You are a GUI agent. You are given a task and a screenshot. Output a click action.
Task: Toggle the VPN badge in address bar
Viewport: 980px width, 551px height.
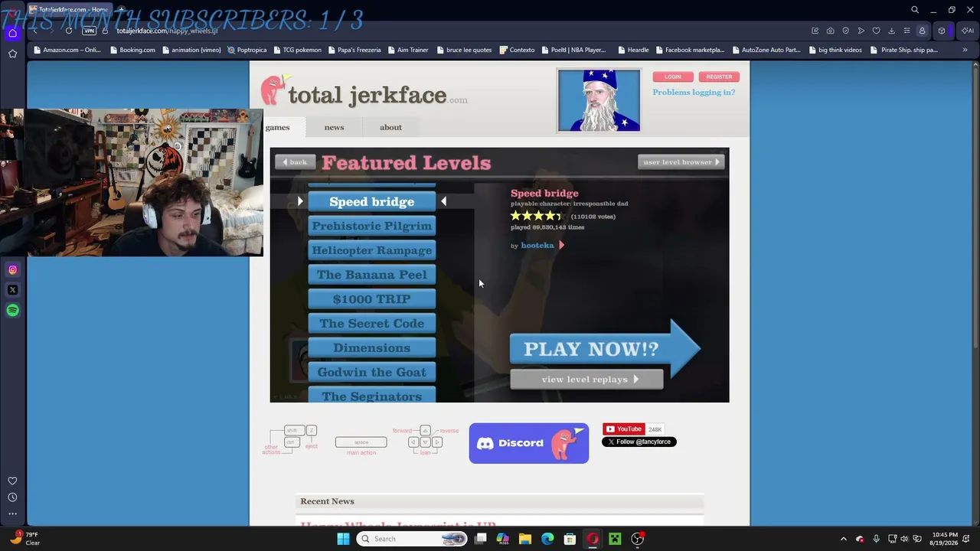coord(90,31)
